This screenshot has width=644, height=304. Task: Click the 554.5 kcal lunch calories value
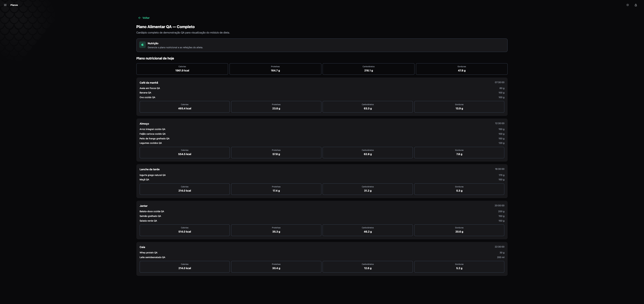coord(185,154)
